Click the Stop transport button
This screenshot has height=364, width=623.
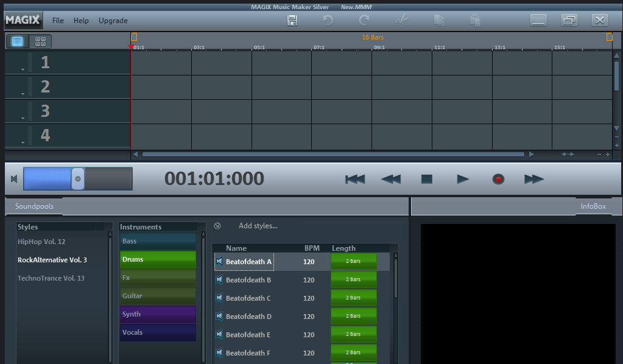coord(427,179)
